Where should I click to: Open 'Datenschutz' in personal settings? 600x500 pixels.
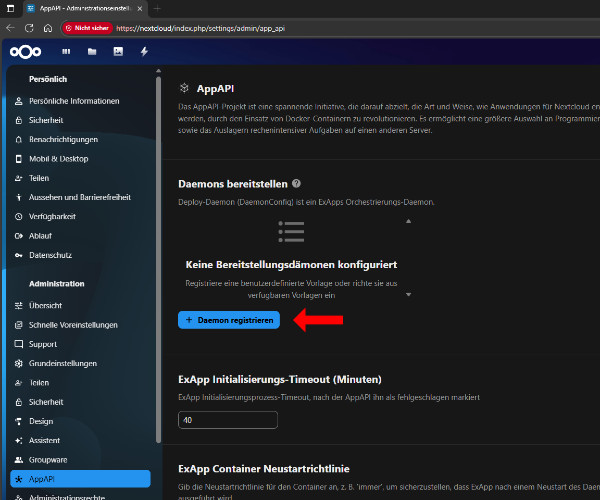click(x=52, y=255)
